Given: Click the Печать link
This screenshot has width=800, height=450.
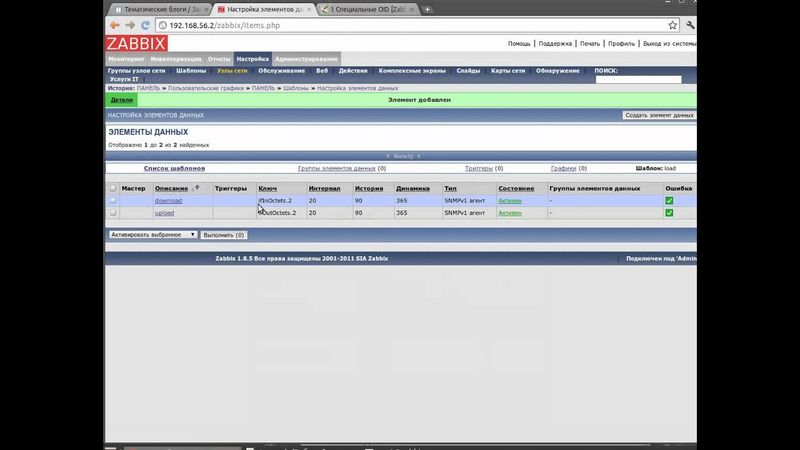Looking at the screenshot, I should pos(590,43).
